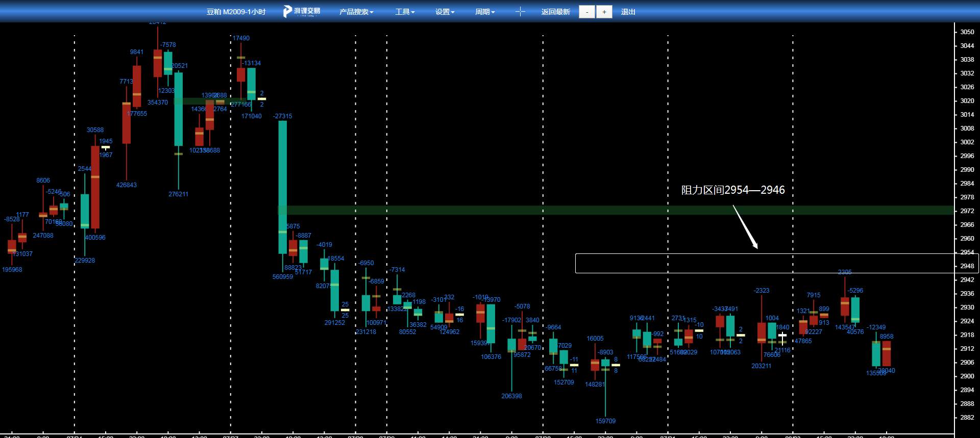Image resolution: width=980 pixels, height=438 pixels.
Task: Click price axis label 2906
Action: [967, 362]
